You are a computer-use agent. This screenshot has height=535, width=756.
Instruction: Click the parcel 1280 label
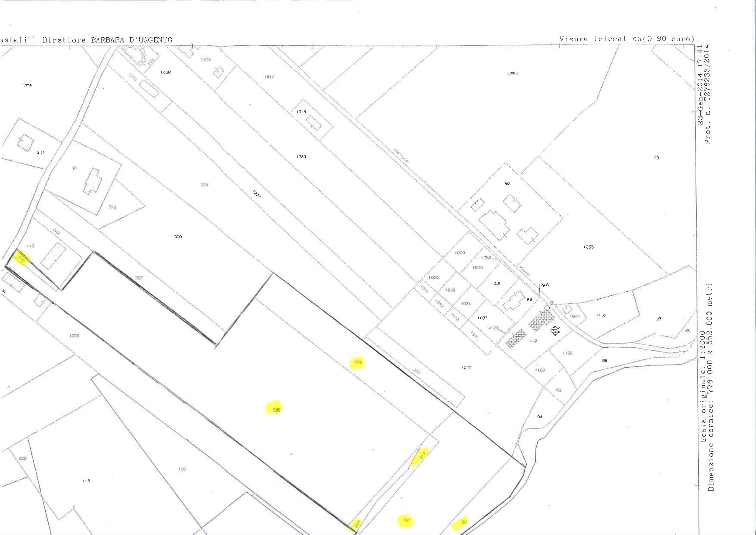tap(301, 157)
